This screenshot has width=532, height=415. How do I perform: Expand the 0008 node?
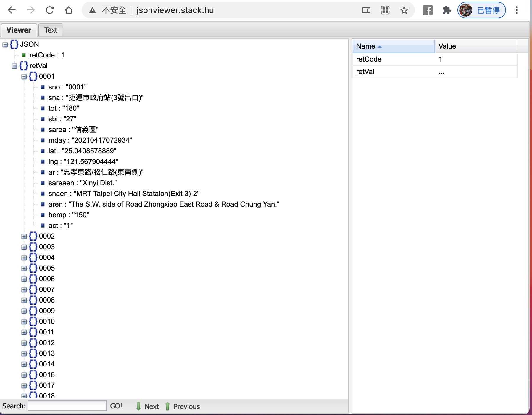(24, 300)
